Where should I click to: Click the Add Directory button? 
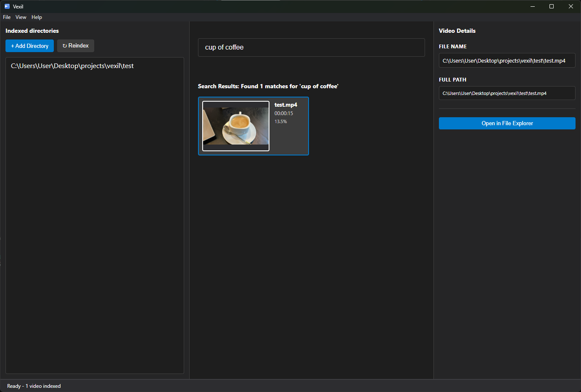[29, 45]
